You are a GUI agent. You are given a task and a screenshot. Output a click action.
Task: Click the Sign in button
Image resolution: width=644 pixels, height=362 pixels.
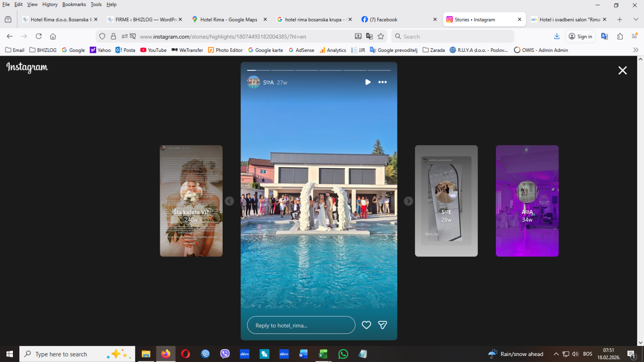(580, 36)
